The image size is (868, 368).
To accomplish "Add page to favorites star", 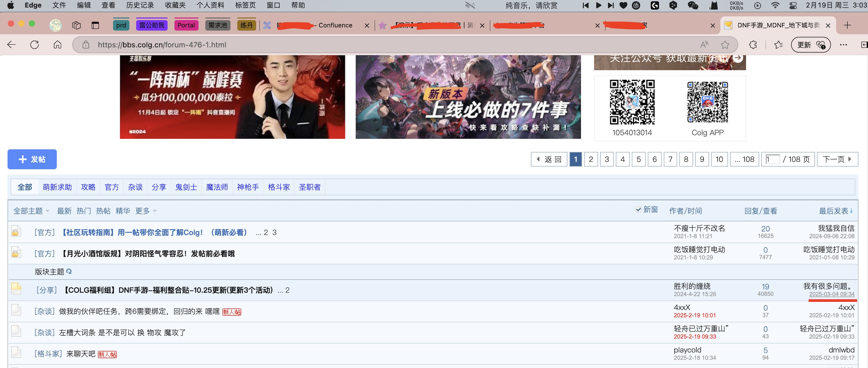I will pyautogui.click(x=725, y=45).
